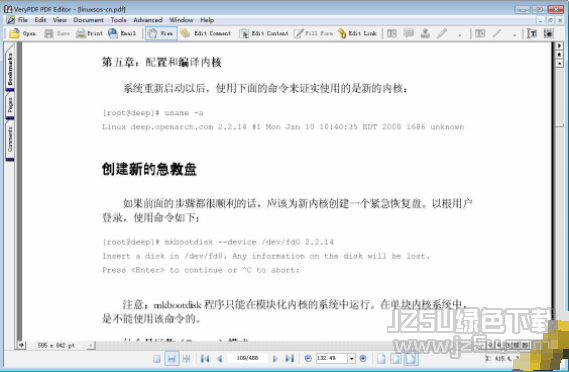
Task: Minimize the inner document window
Action: [541, 20]
